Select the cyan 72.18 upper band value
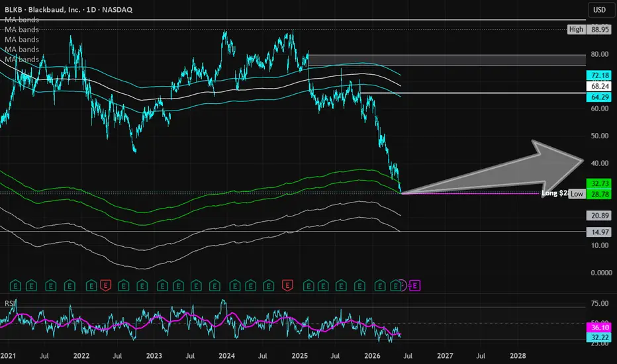 [x=600, y=75]
